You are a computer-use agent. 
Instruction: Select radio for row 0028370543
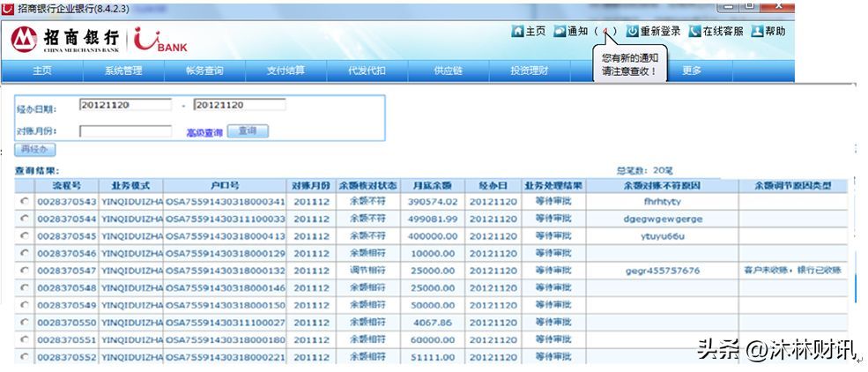[25, 202]
